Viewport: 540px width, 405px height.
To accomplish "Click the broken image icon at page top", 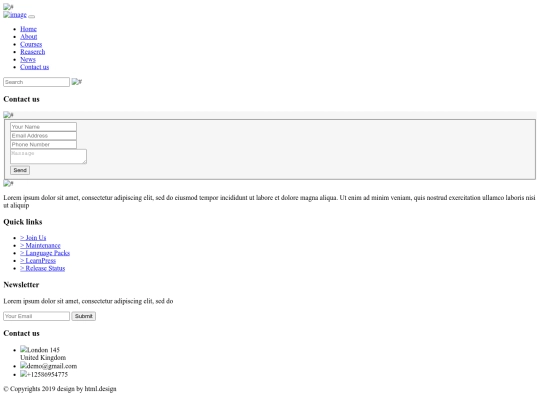I will [8, 7].
